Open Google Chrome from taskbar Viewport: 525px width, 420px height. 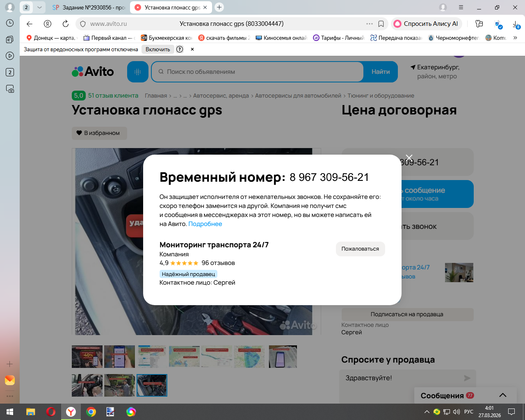pyautogui.click(x=91, y=412)
